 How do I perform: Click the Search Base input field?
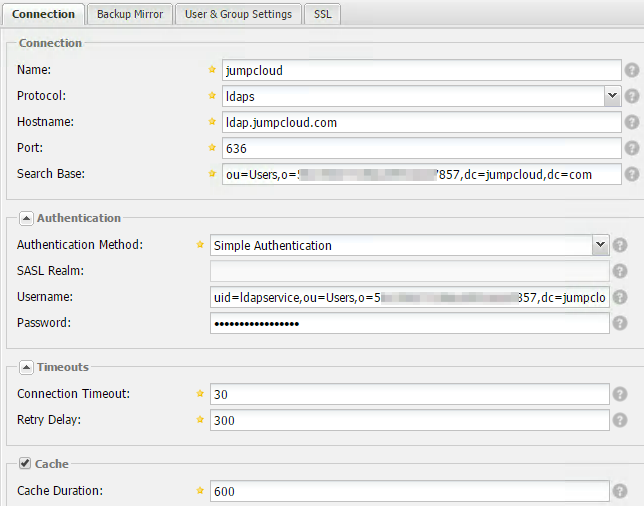421,174
